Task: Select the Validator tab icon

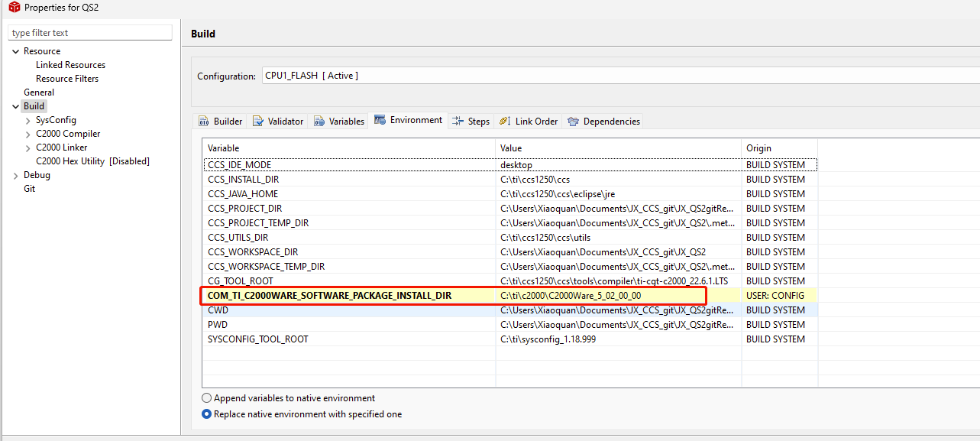Action: (x=257, y=120)
